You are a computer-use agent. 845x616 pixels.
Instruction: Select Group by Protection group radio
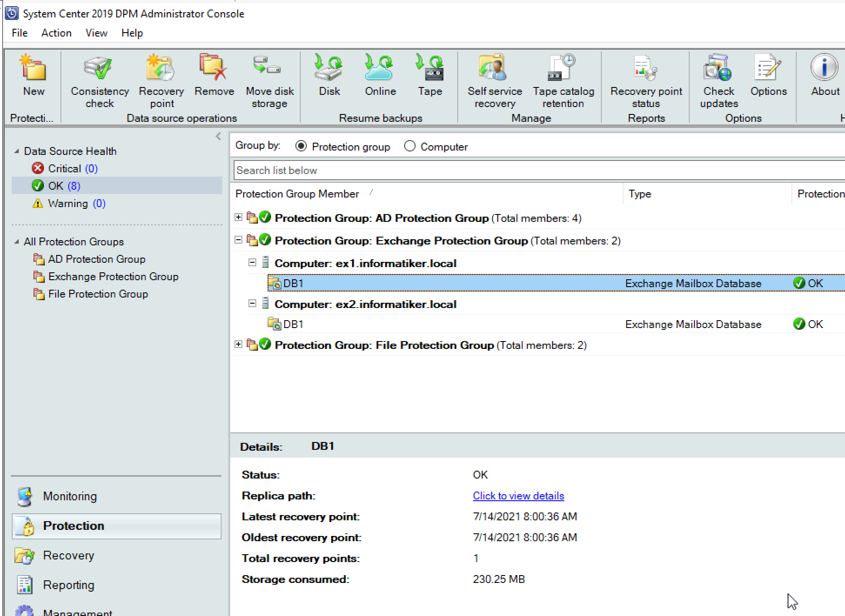[x=301, y=146]
